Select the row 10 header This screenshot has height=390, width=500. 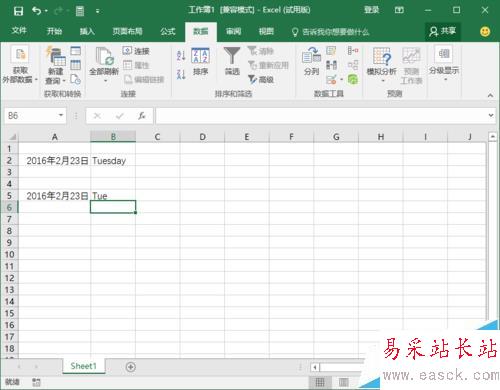9,254
